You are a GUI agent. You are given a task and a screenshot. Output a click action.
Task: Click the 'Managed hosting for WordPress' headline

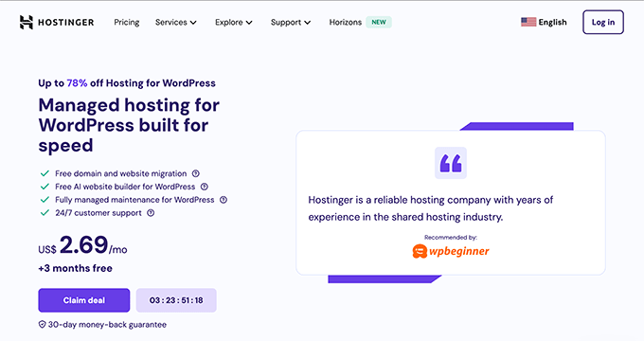click(129, 125)
